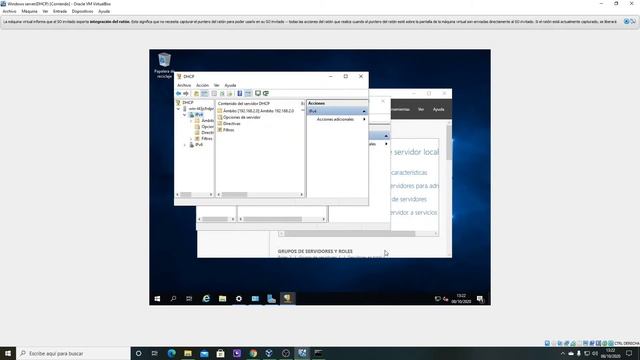
Task: Click the 'características' link in Server Manager
Action: pos(409,173)
